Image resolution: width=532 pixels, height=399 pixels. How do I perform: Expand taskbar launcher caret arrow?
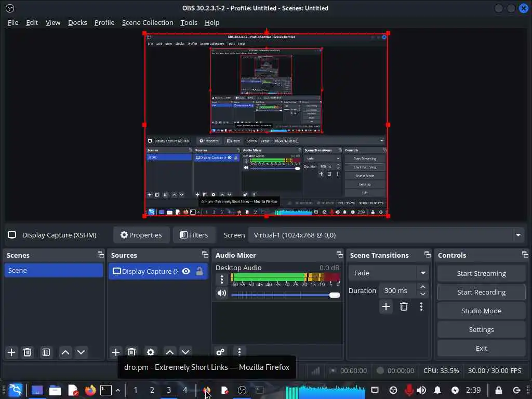tap(118, 391)
